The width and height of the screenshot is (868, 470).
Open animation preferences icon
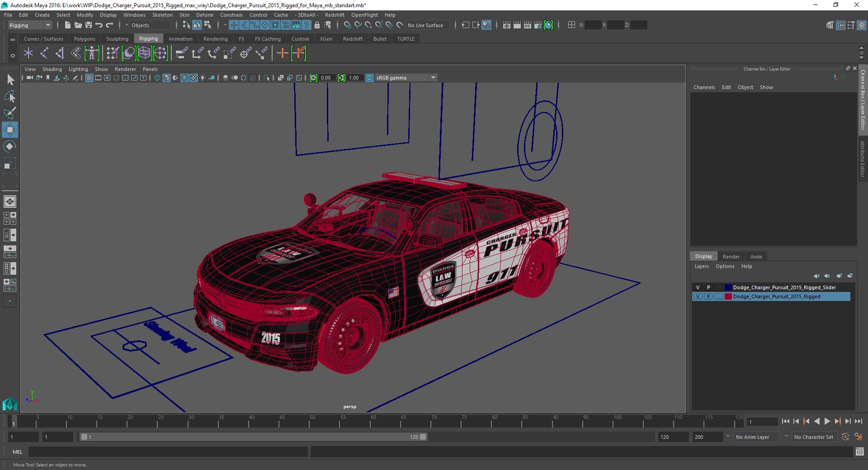(859, 437)
